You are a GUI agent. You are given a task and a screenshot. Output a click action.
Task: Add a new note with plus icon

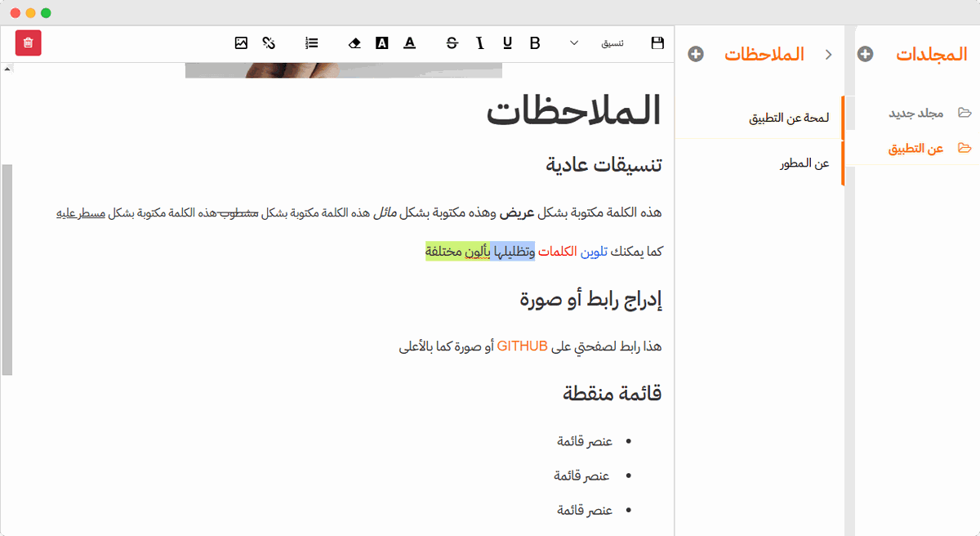(x=696, y=54)
